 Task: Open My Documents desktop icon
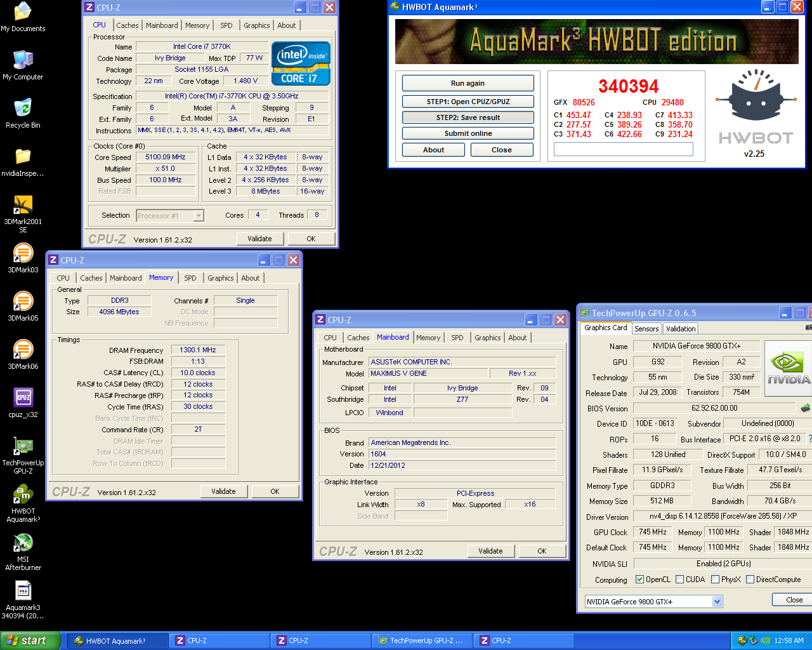[x=23, y=17]
